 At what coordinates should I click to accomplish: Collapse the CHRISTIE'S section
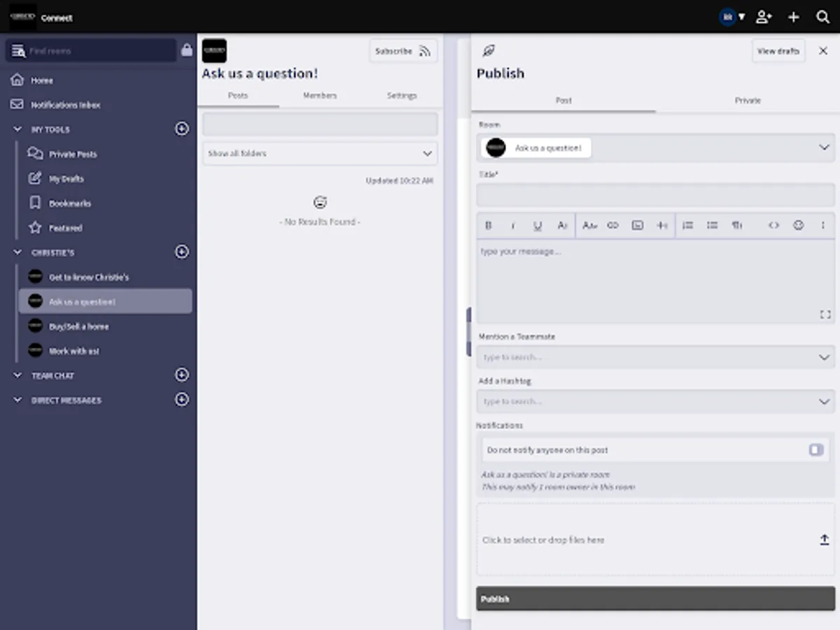tap(17, 252)
